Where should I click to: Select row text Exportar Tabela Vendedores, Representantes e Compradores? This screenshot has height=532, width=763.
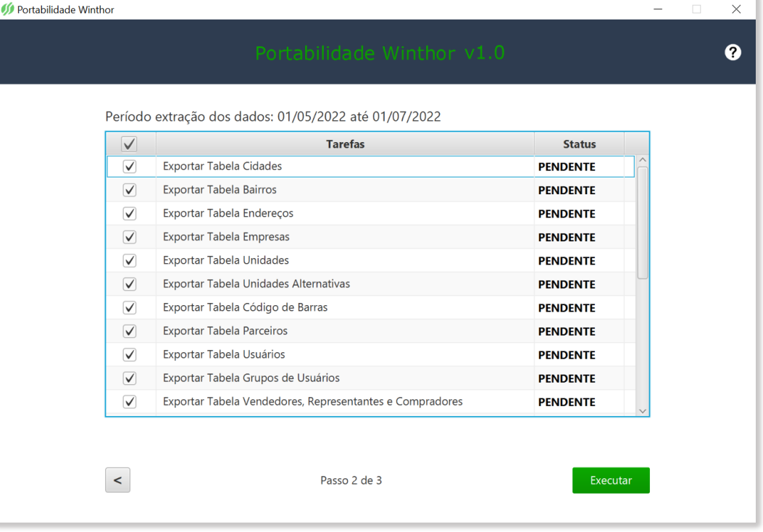(313, 402)
